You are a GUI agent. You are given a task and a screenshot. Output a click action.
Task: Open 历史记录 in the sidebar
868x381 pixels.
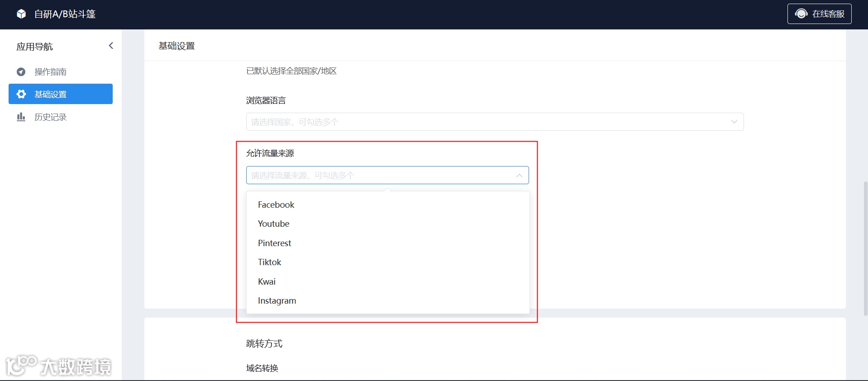click(61, 117)
